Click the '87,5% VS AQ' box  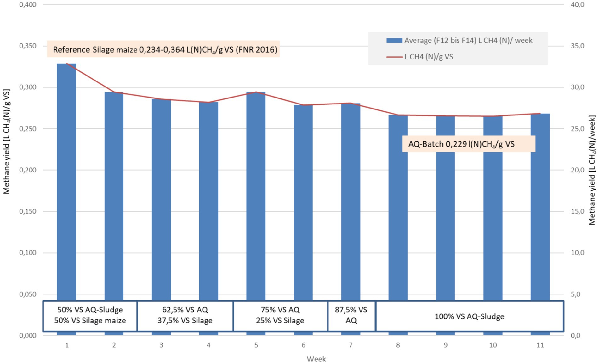(351, 316)
